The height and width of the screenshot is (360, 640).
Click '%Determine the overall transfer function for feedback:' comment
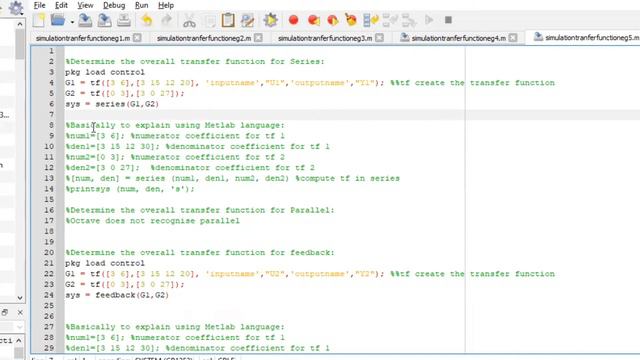click(x=200, y=253)
